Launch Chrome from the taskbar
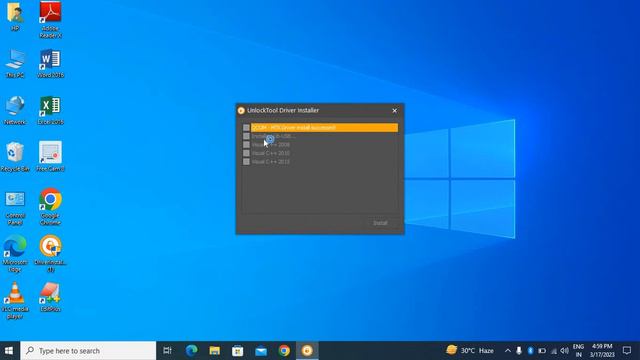This screenshot has height=360, width=640. (284, 351)
